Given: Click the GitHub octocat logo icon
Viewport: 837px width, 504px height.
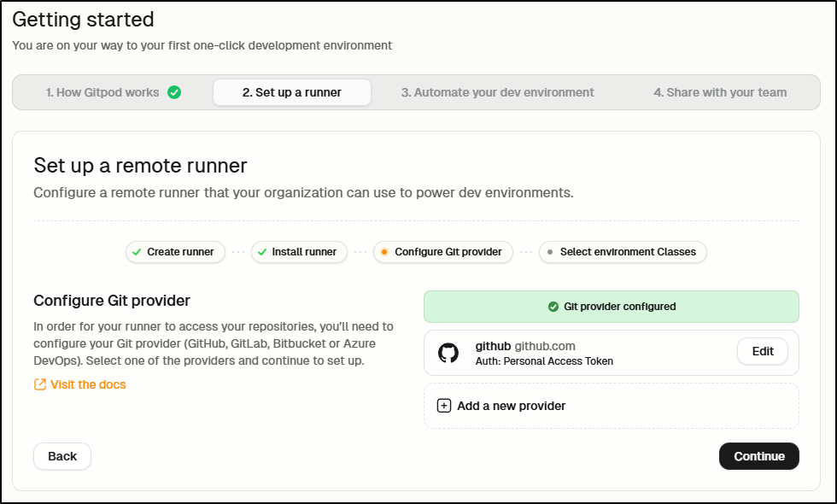Looking at the screenshot, I should [x=448, y=353].
